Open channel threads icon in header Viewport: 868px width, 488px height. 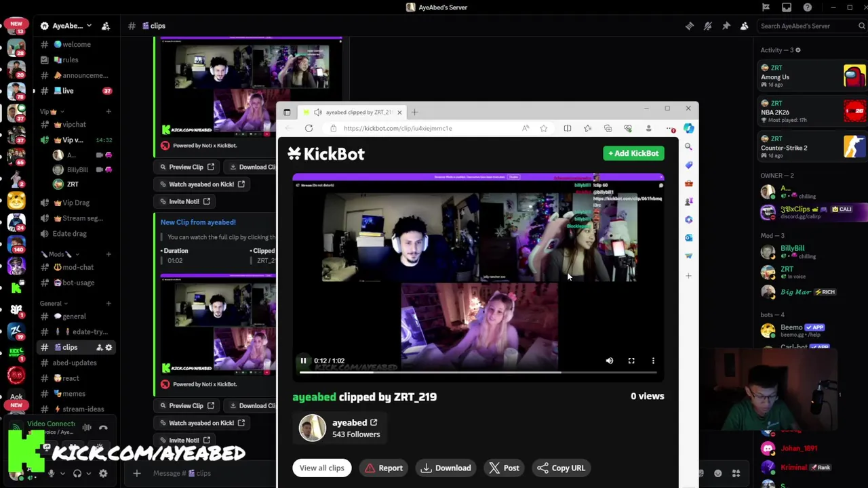click(x=689, y=26)
